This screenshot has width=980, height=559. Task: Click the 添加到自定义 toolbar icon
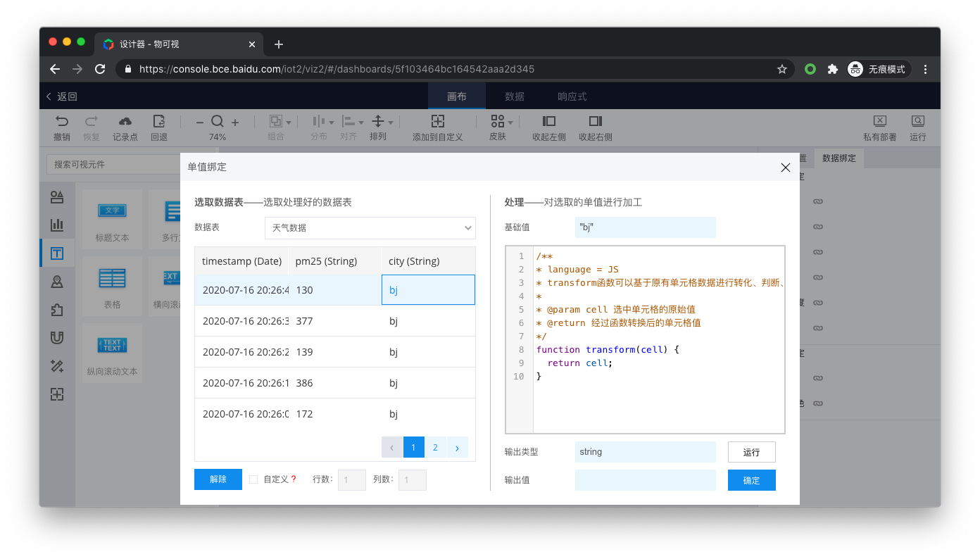click(x=438, y=121)
